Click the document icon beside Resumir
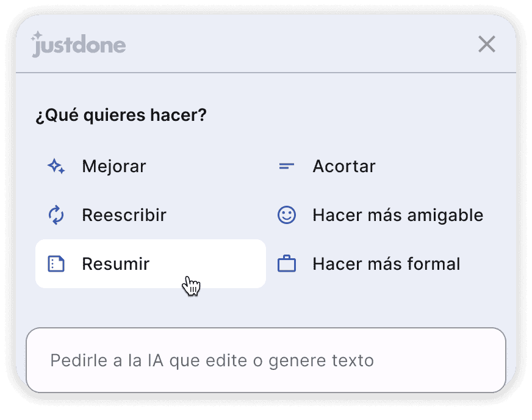The image size is (532, 420). tap(56, 264)
